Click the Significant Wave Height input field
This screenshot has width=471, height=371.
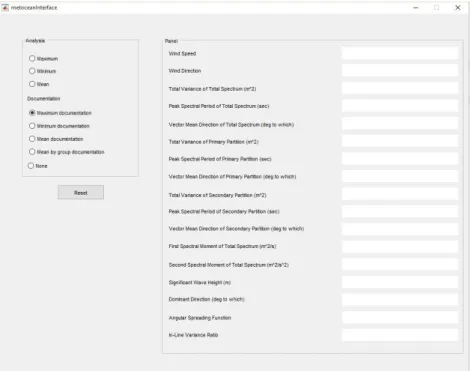[x=400, y=282]
